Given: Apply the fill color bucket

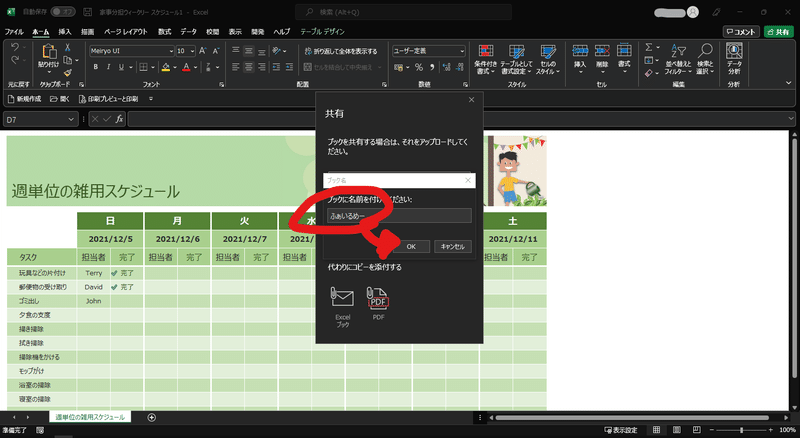Looking at the screenshot, I should coord(165,67).
